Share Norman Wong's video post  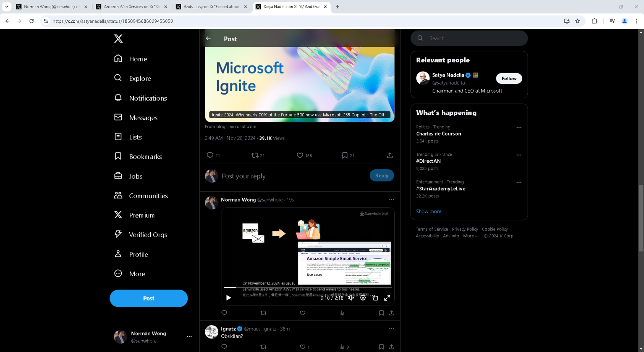click(391, 313)
